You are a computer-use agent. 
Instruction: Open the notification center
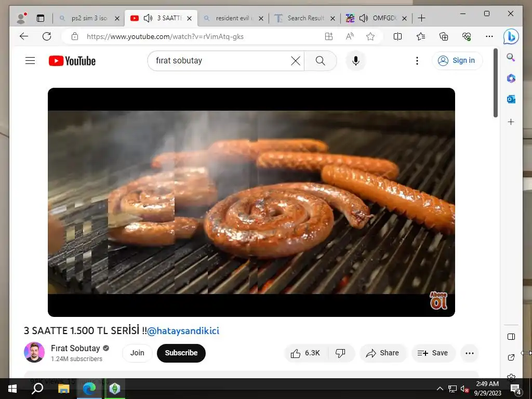pos(516,389)
